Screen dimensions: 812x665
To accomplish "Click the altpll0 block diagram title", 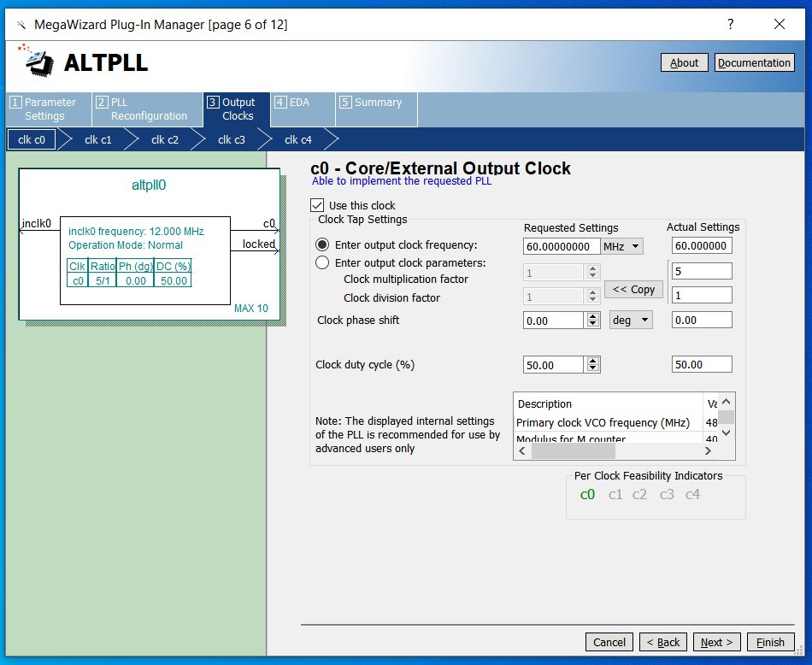I will pos(149,185).
